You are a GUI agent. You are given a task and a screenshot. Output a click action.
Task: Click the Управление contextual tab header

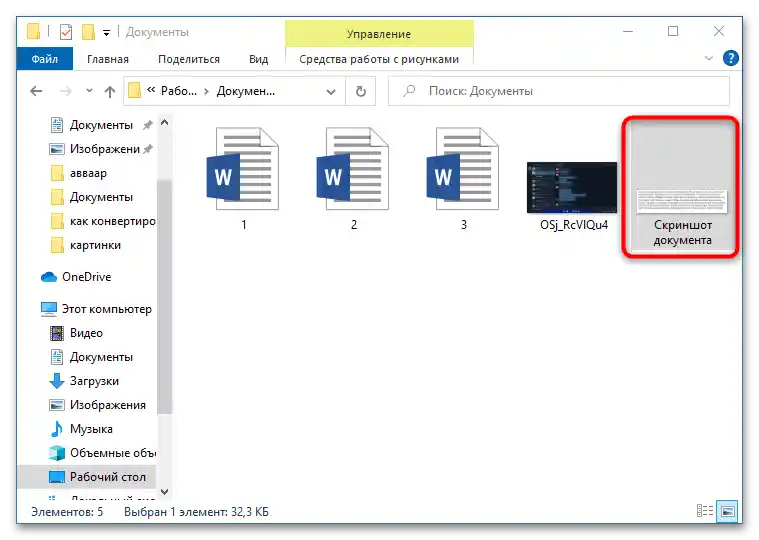coord(379,34)
